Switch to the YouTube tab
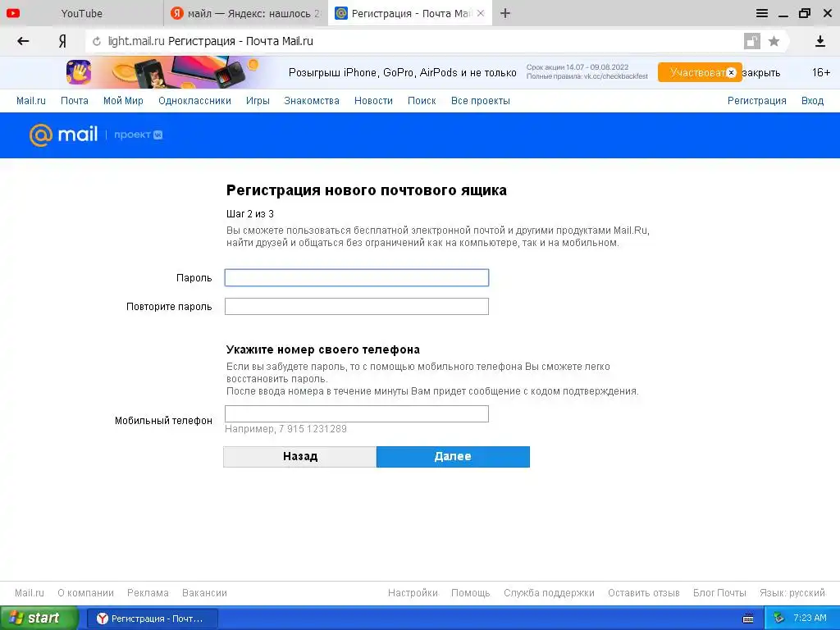 click(81, 13)
